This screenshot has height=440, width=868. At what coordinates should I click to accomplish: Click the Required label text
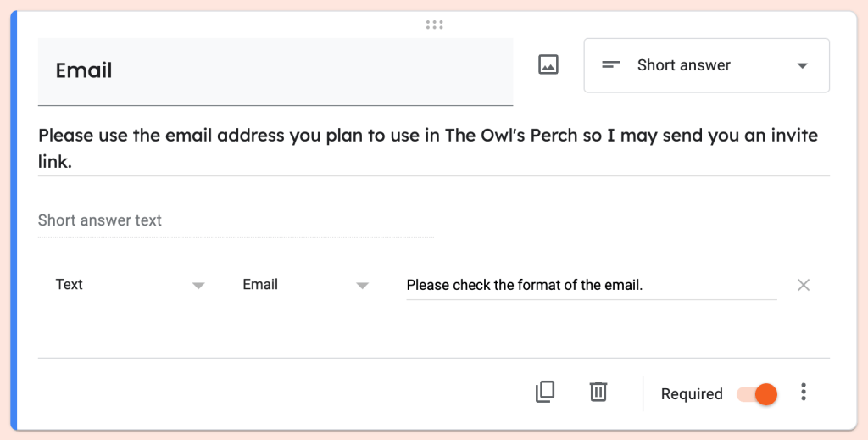[x=692, y=394]
